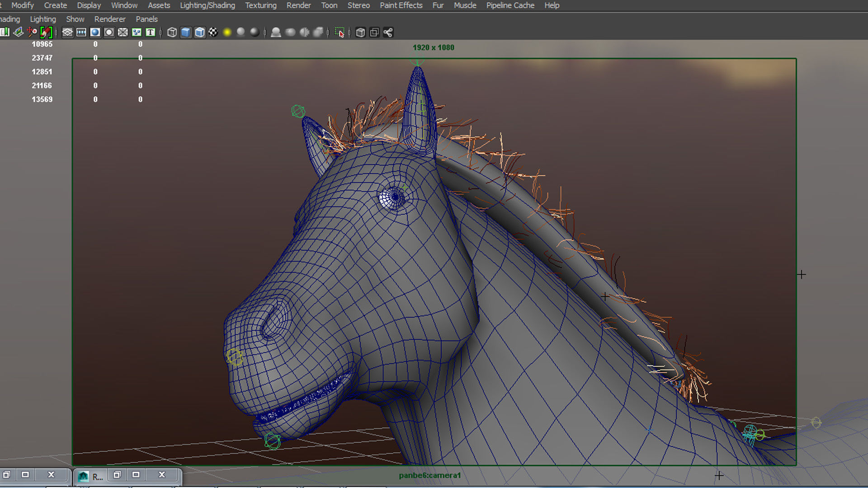Open the Modify menu
Viewport: 868px width, 488px height.
[x=23, y=5]
